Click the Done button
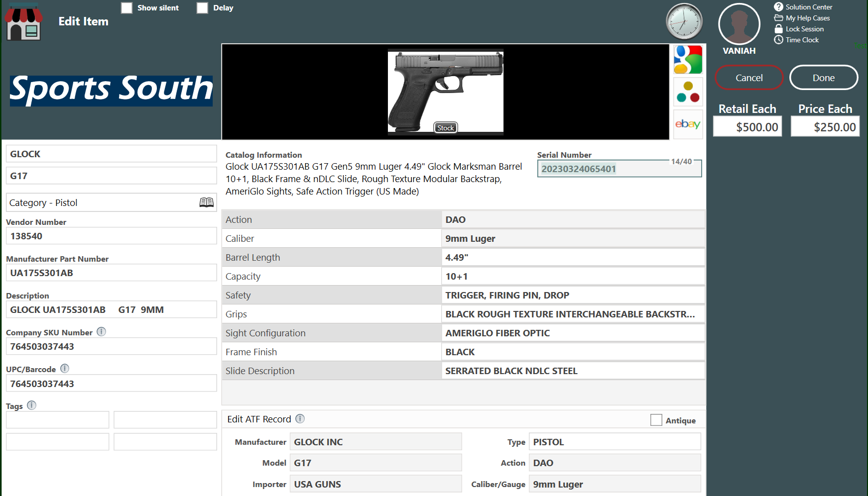 pyautogui.click(x=824, y=78)
